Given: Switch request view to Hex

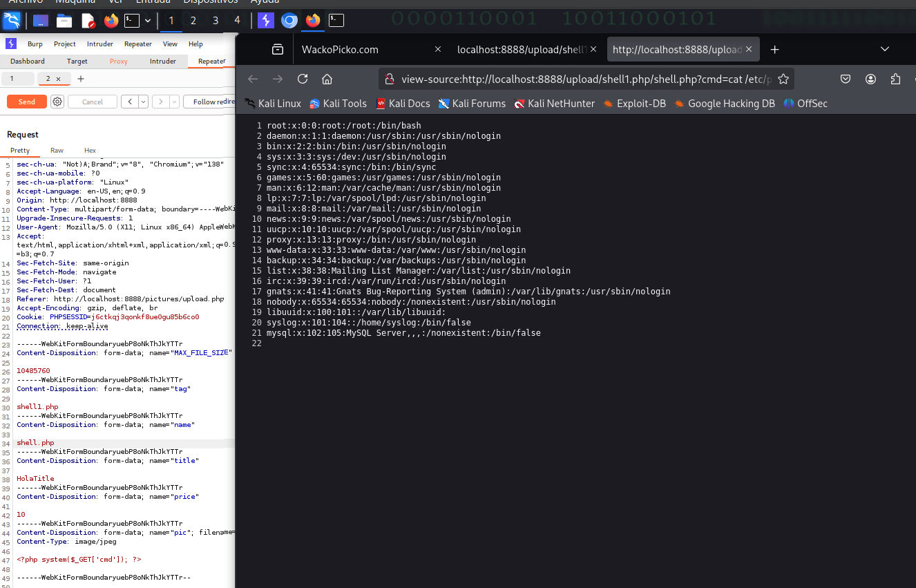Looking at the screenshot, I should coord(90,150).
